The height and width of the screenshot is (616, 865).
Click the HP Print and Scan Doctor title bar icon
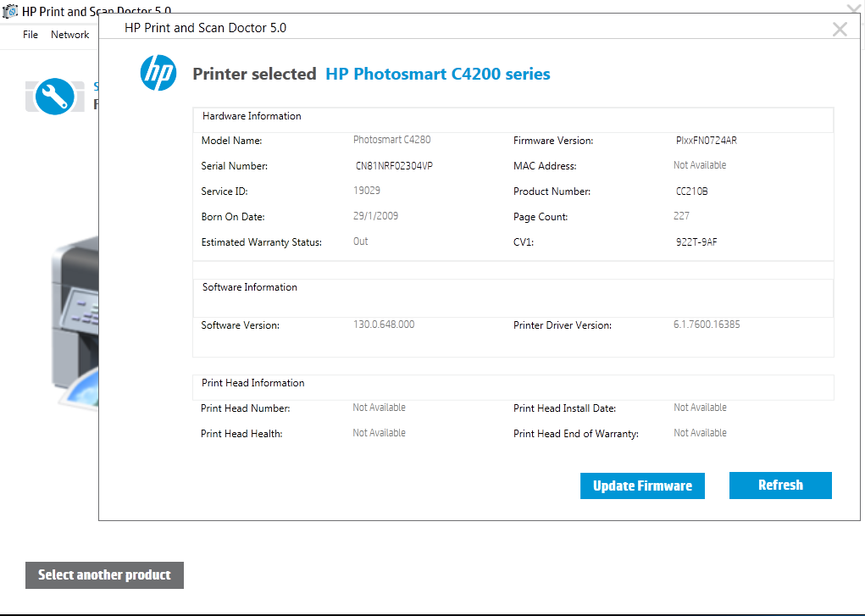coord(10,10)
